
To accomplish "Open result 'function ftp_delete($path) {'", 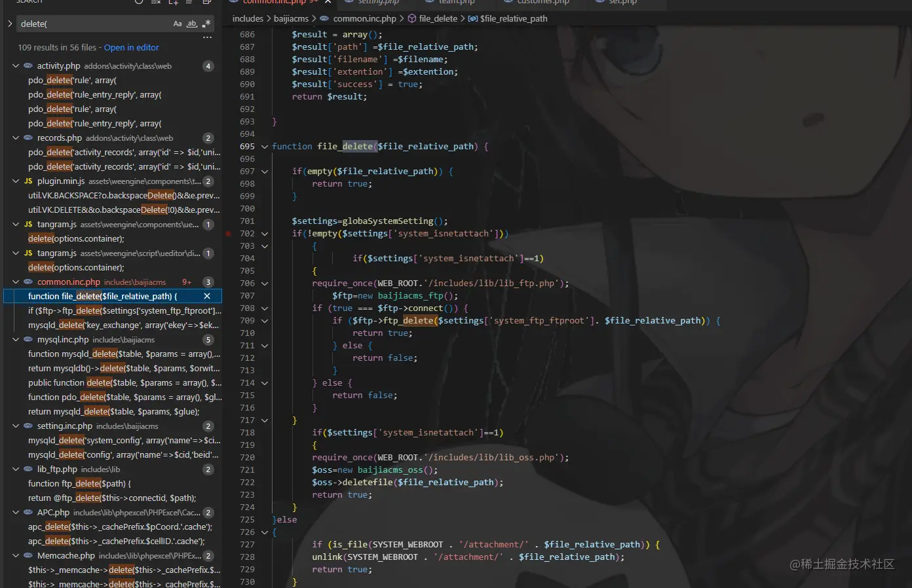I will (79, 484).
